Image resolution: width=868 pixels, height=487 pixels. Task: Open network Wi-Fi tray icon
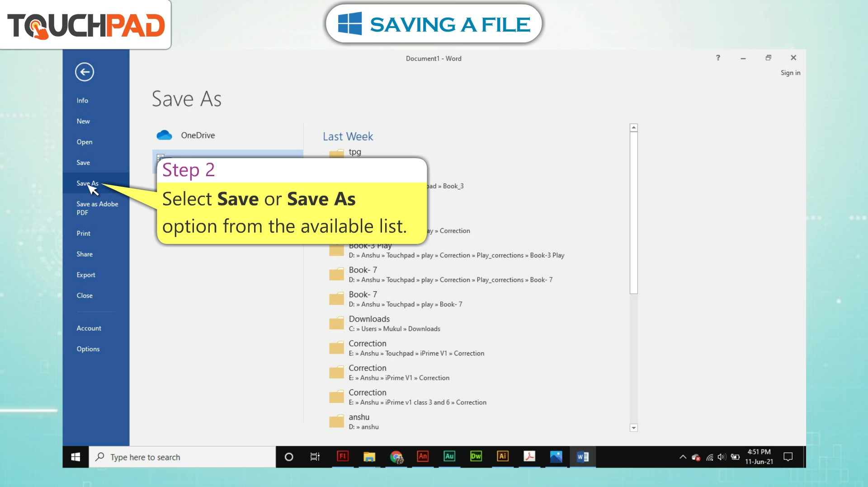710,457
